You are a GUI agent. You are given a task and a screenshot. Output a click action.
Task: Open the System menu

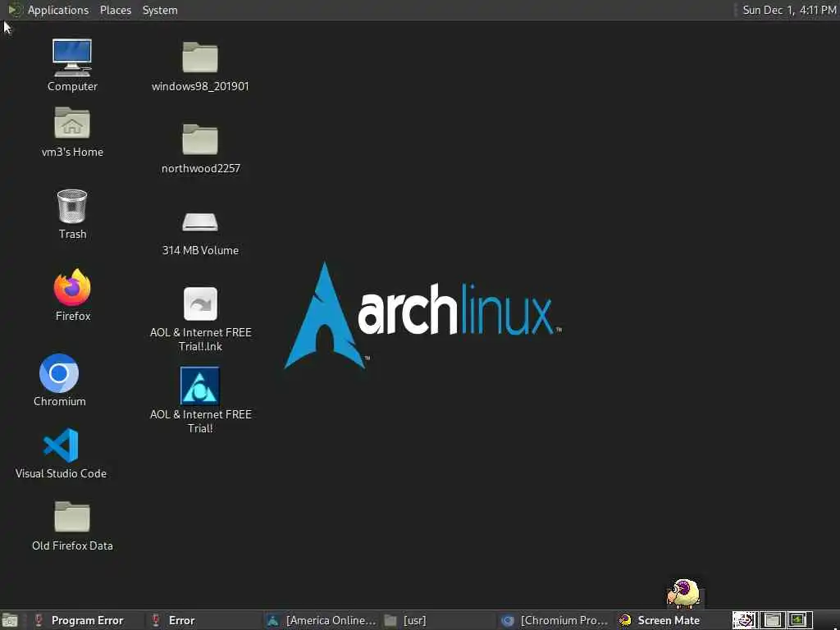[160, 10]
